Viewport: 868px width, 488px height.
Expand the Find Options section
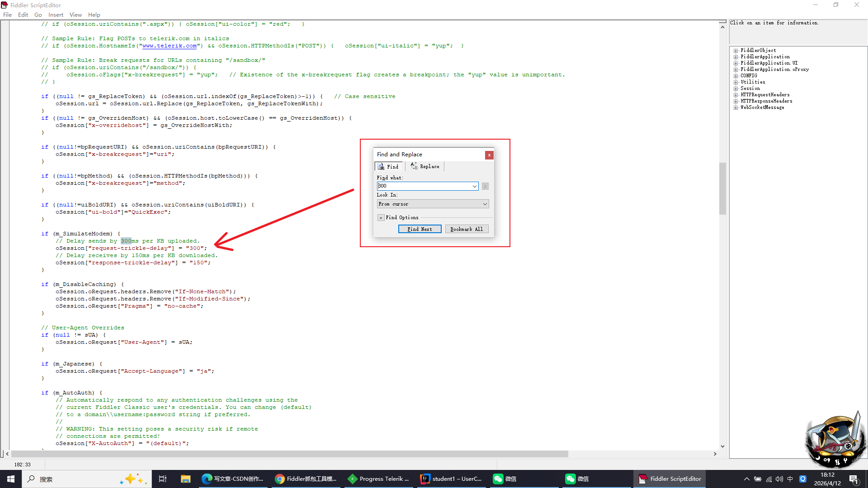[x=381, y=218]
